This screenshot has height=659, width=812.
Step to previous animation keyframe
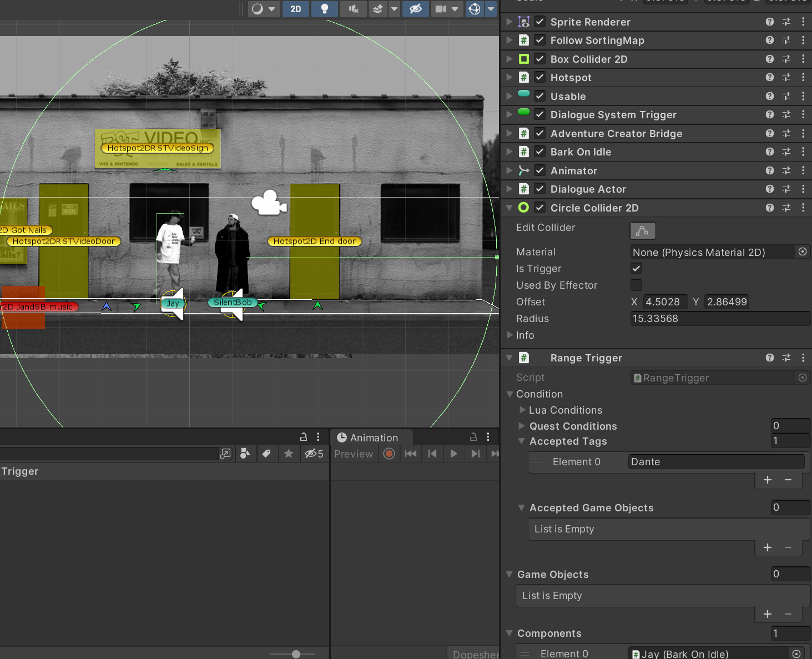[x=432, y=454]
